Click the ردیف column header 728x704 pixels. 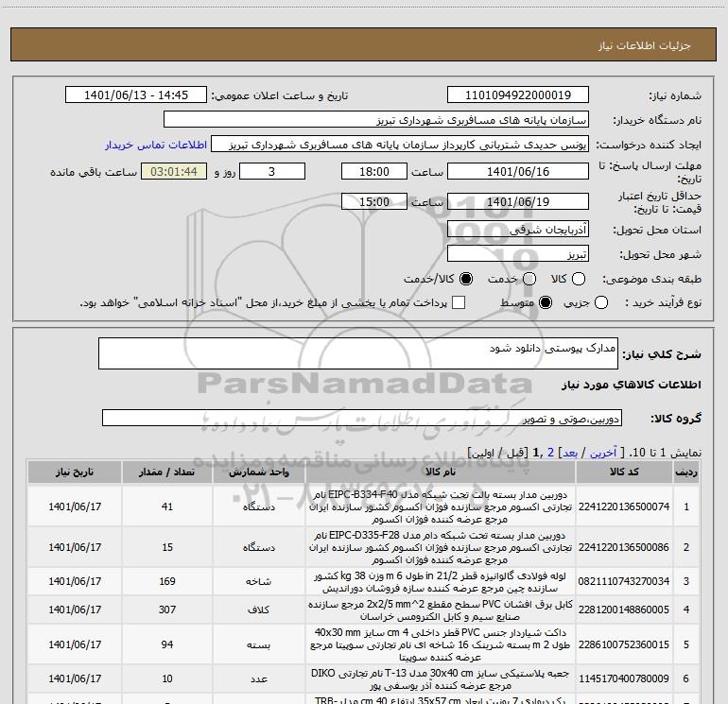pyautogui.click(x=686, y=472)
